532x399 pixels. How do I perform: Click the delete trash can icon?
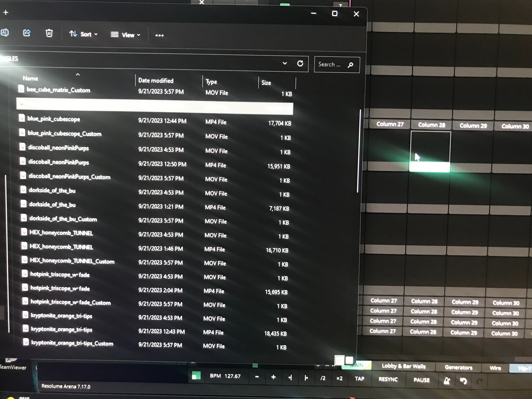49,33
